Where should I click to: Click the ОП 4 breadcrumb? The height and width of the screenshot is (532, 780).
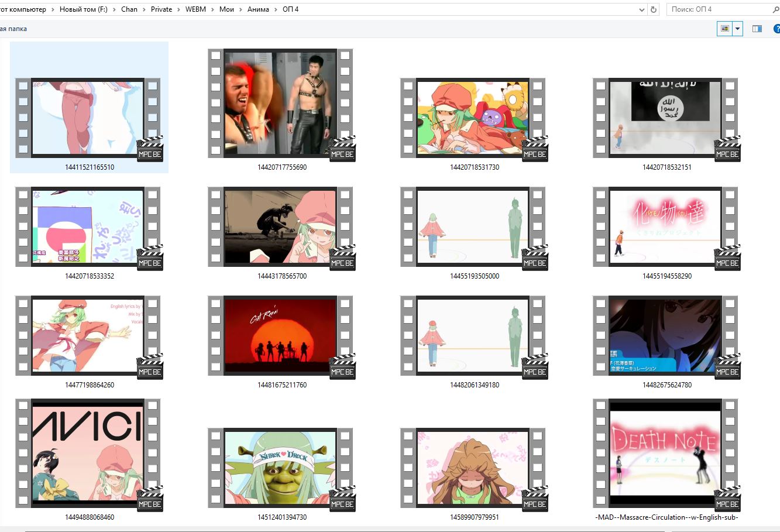tap(290, 9)
